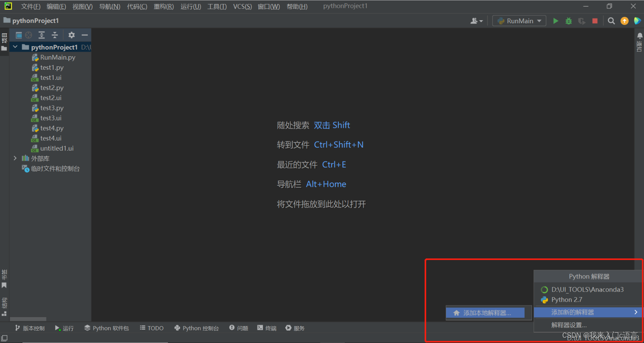Select test3.py file
Image resolution: width=644 pixels, height=343 pixels.
pos(48,108)
